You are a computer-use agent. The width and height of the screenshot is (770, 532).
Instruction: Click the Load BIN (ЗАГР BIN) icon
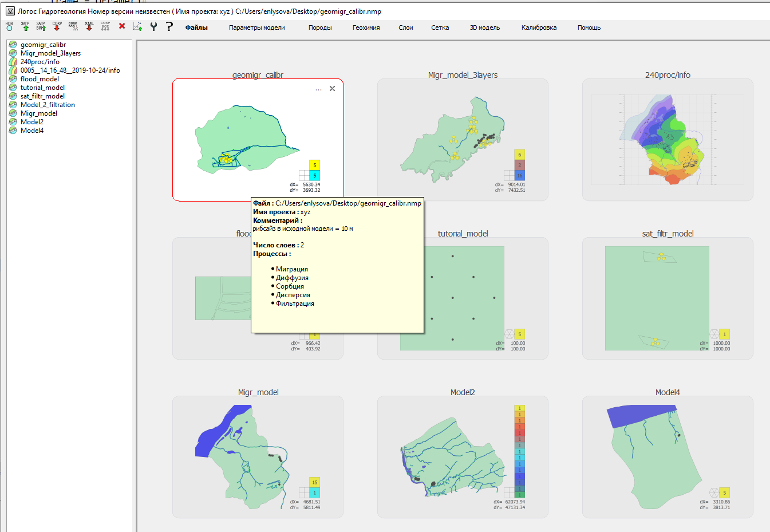(41, 26)
